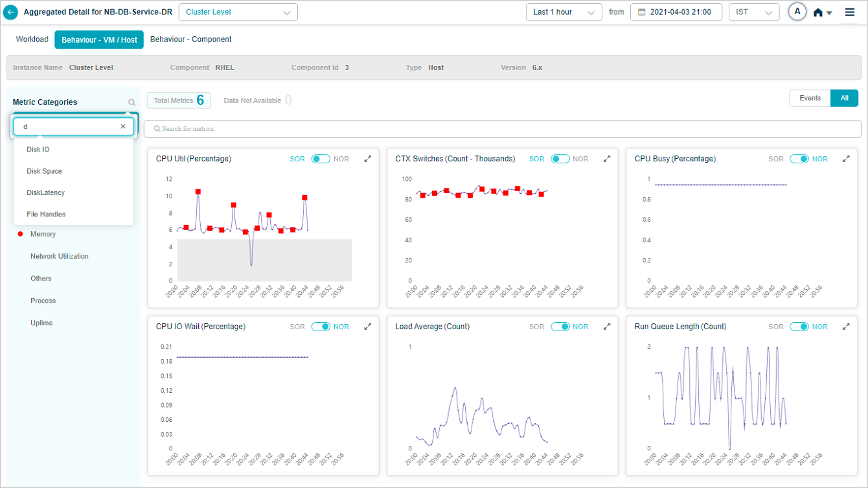Click the Metric Categories search icon
868x488 pixels.
(x=132, y=102)
